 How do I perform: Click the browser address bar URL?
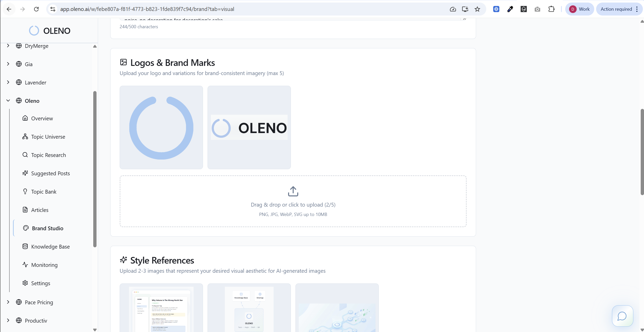coord(147,9)
